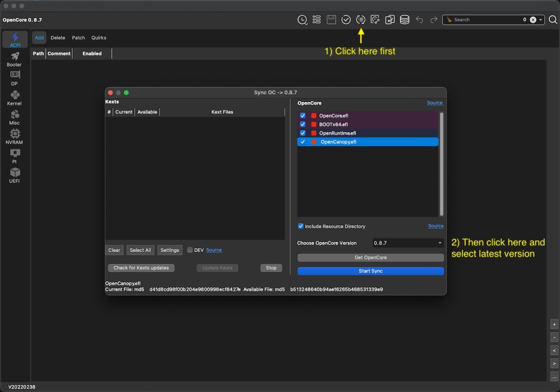Click the Enabled column header

[x=92, y=54]
